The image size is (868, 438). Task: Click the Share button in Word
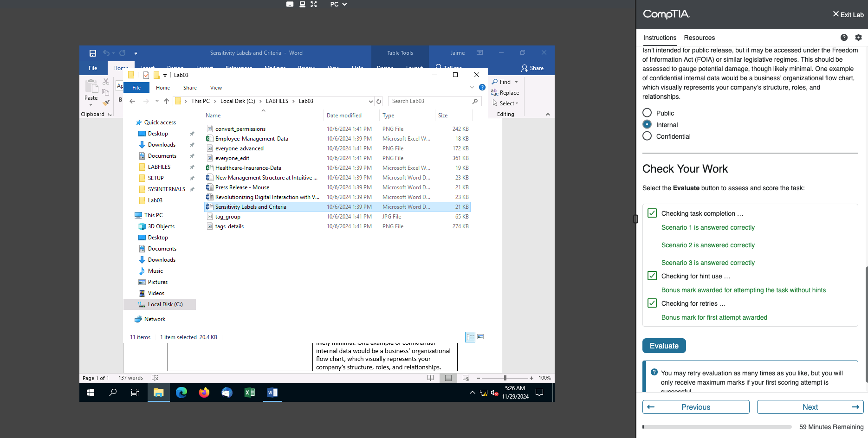[x=532, y=68]
